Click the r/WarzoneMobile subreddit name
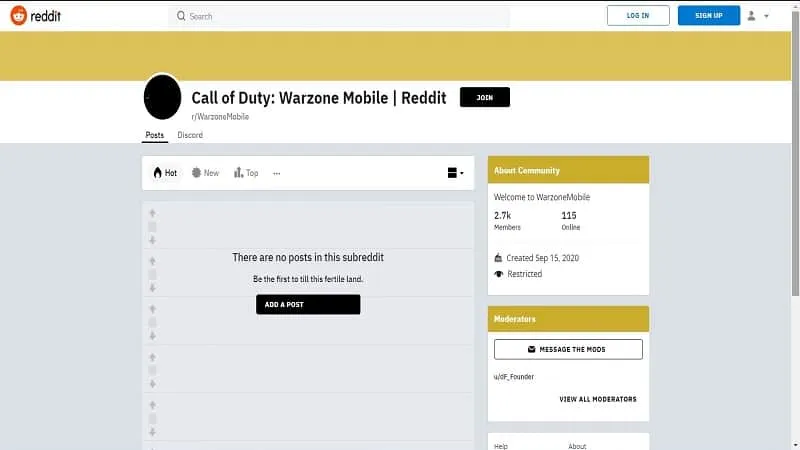 [220, 117]
